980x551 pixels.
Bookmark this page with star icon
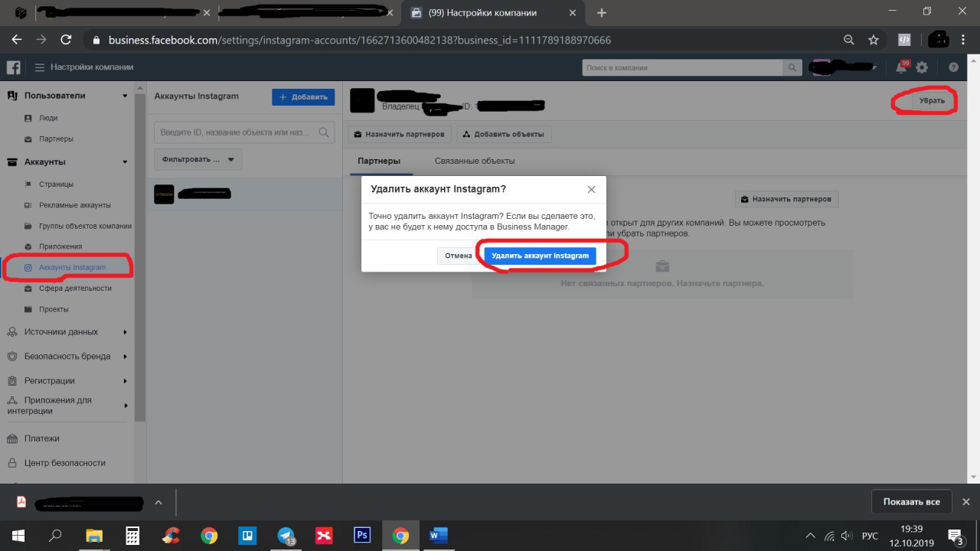coord(874,40)
